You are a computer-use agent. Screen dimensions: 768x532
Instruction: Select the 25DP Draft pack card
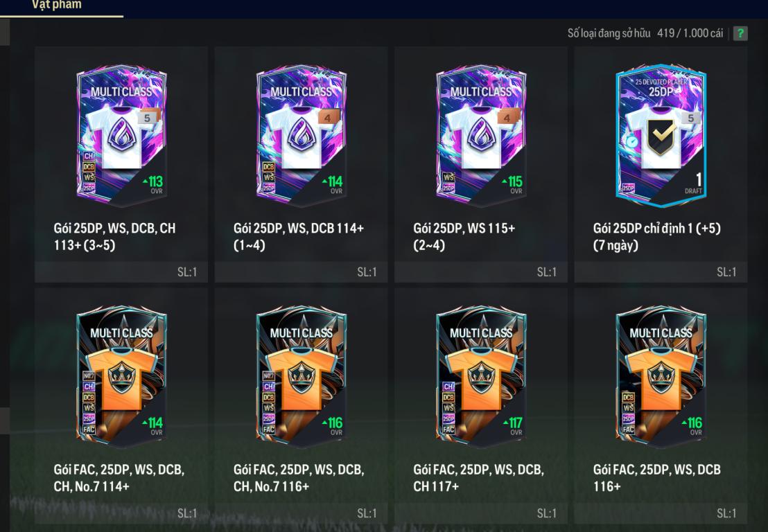pos(661,135)
